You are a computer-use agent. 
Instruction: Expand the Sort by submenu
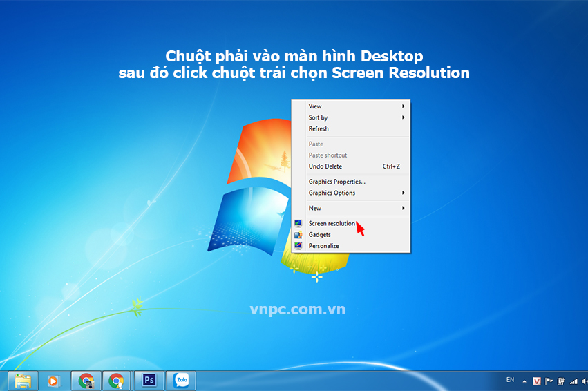tap(351, 117)
